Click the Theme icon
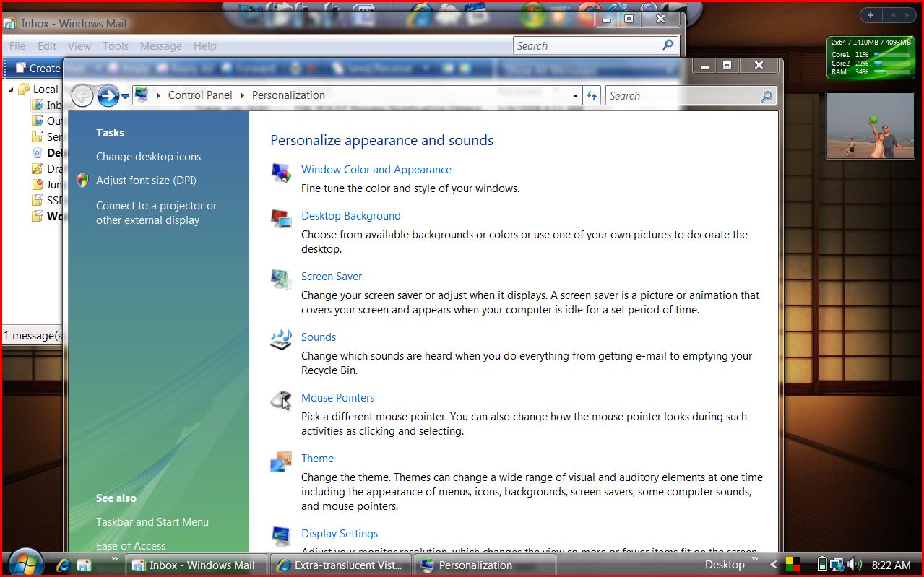This screenshot has width=924, height=577. 281,461
